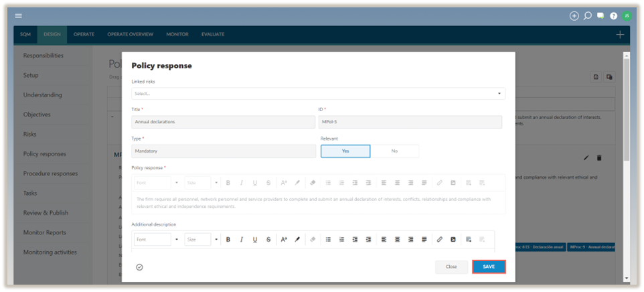Screen dimensions: 644x292
Task: Switch to the OPERATE tab
Action: 84,34
